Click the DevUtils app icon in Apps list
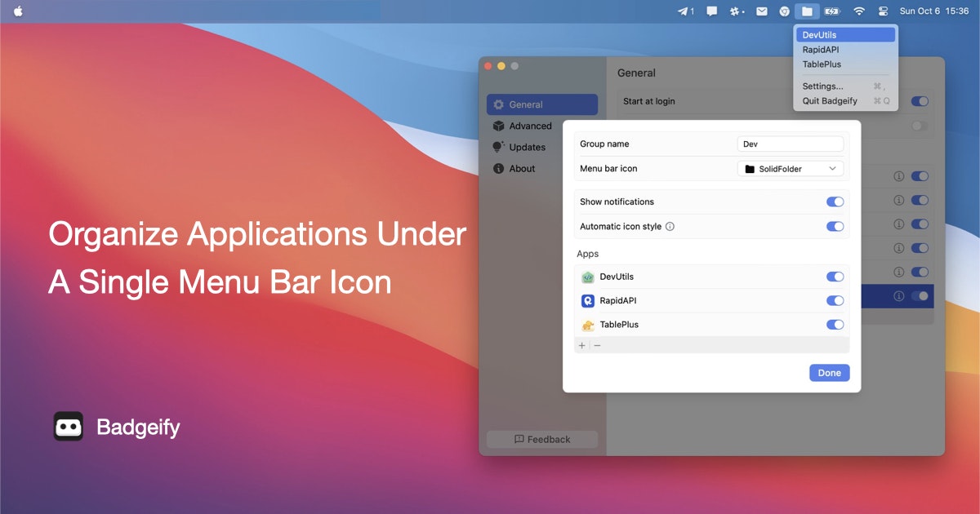Image resolution: width=980 pixels, height=514 pixels. point(588,277)
